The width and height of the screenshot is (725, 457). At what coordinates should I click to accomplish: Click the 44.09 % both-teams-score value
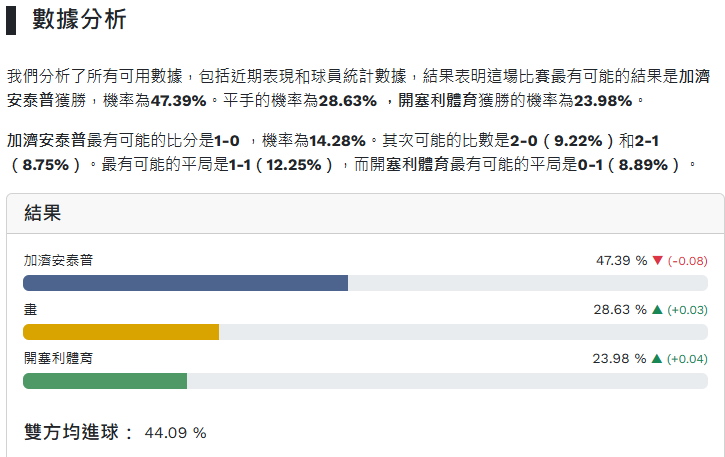(x=175, y=434)
